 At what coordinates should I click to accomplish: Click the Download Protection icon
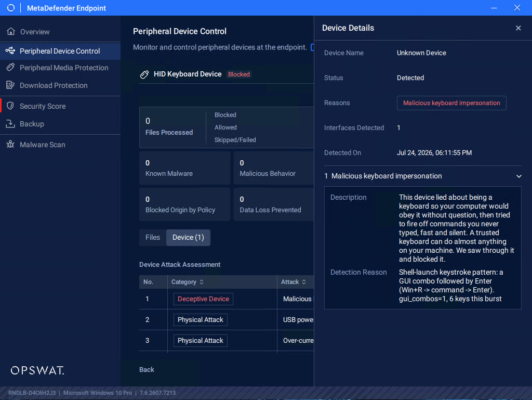(x=10, y=85)
